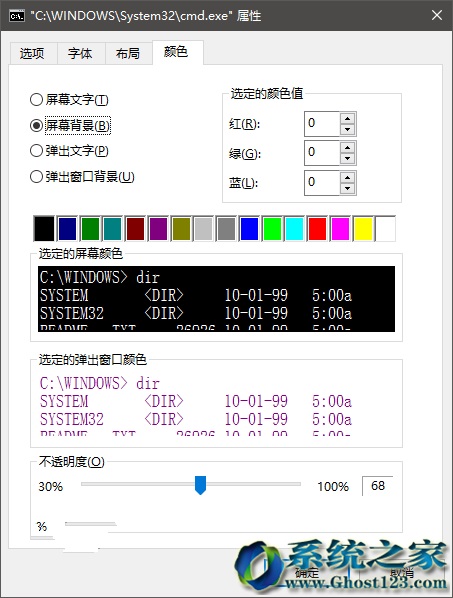Increase the 红(R) value with the up arrow
453x598 pixels.
347,118
